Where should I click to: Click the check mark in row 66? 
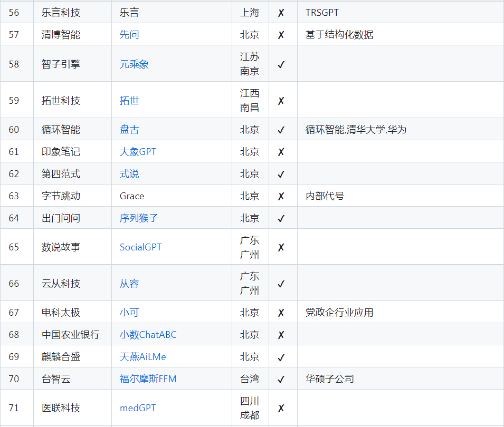pyautogui.click(x=281, y=284)
